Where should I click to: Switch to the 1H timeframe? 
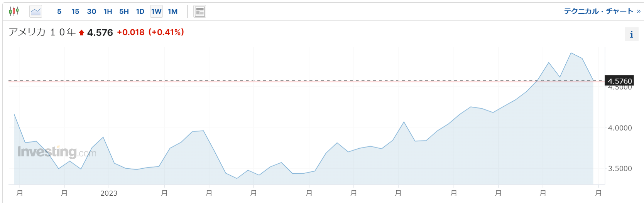[108, 12]
